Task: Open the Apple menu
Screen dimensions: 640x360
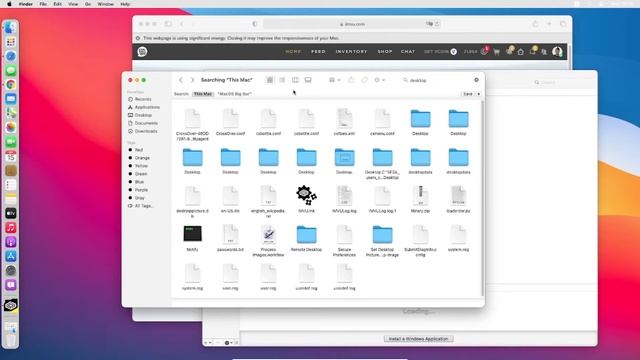Action: [x=9, y=4]
